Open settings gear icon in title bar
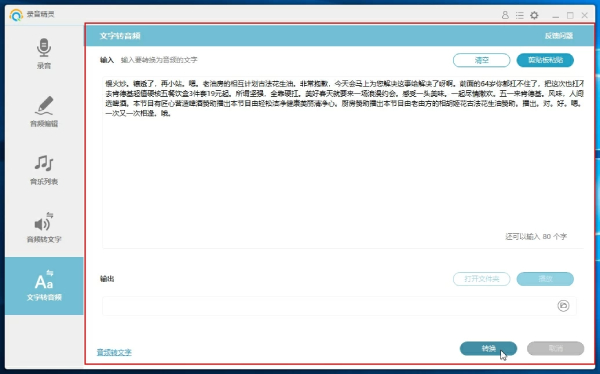The image size is (600, 374). click(534, 15)
